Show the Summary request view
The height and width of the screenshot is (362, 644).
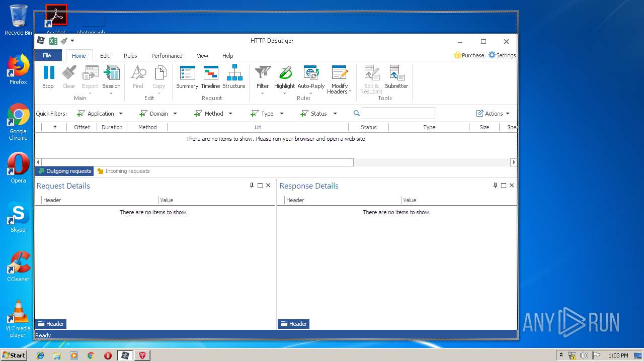click(187, 77)
